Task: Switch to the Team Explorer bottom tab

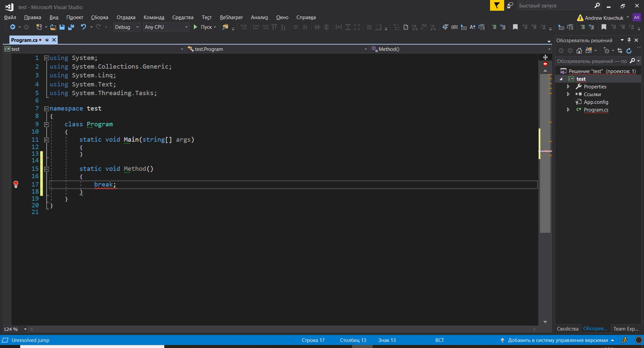Action: [626, 329]
